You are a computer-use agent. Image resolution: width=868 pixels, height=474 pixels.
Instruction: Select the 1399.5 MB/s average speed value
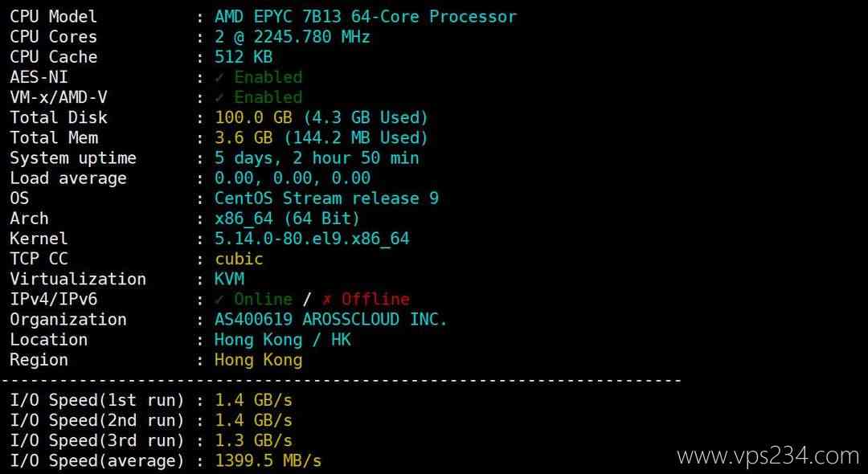point(268,461)
